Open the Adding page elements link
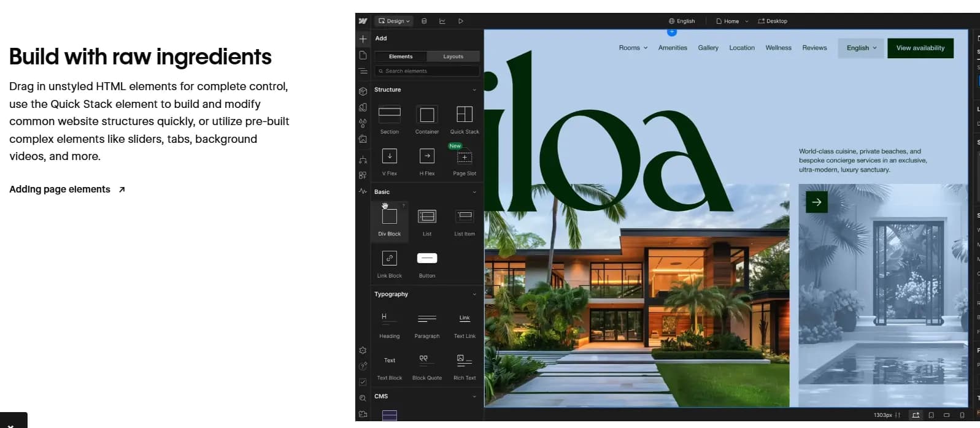 click(x=67, y=189)
